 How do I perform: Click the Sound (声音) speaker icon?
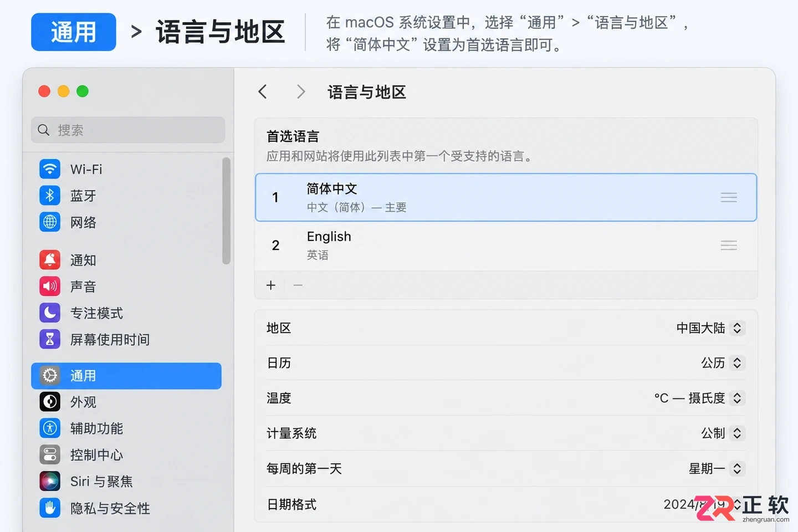tap(50, 287)
